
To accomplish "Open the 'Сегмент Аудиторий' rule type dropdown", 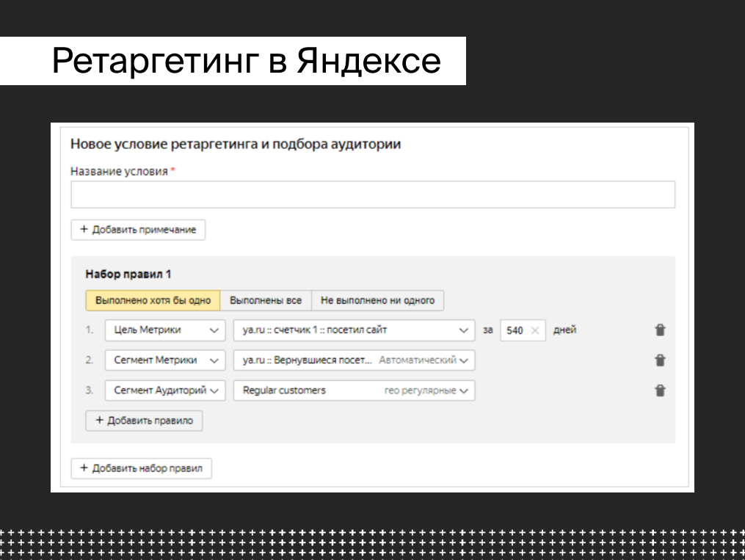I will point(165,390).
